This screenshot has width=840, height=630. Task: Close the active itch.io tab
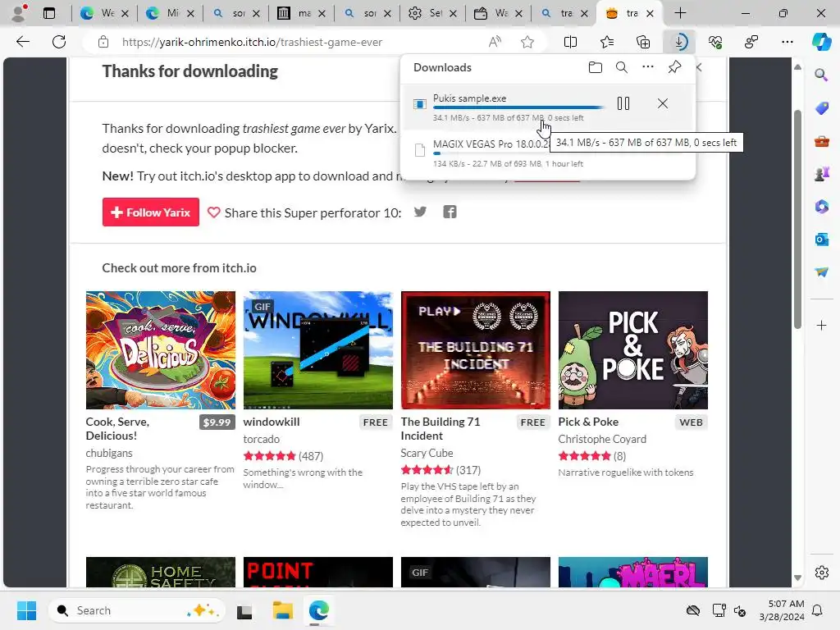click(650, 13)
